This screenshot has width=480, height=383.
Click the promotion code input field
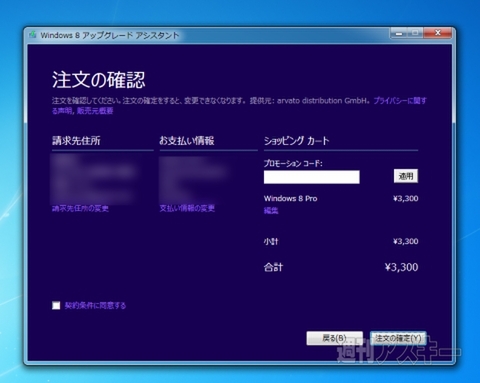(312, 177)
